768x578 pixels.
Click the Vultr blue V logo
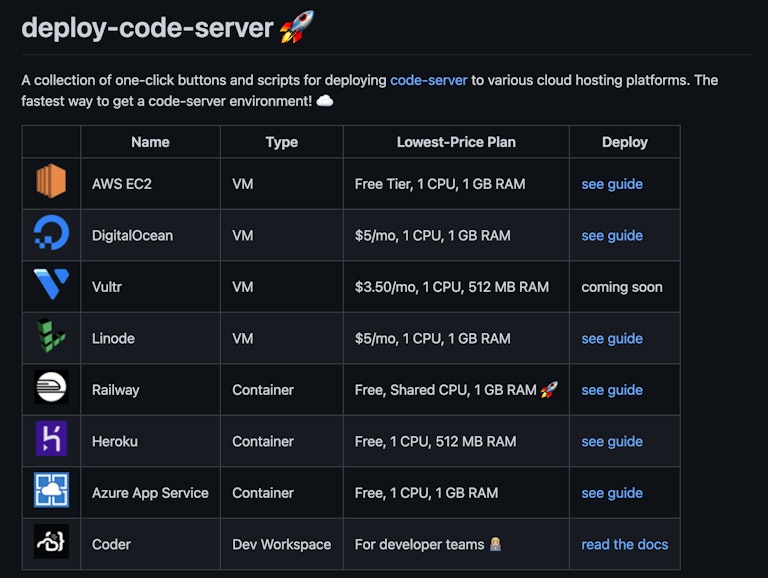[x=51, y=284]
